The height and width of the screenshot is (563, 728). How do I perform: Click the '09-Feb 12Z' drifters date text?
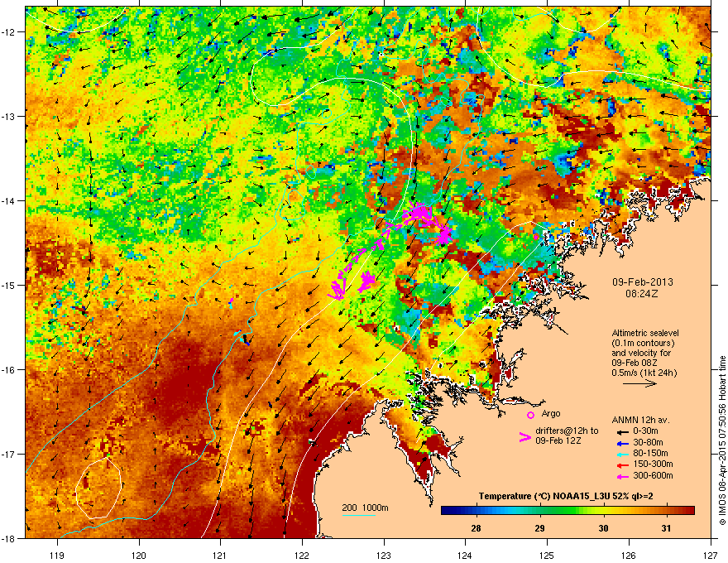point(558,440)
